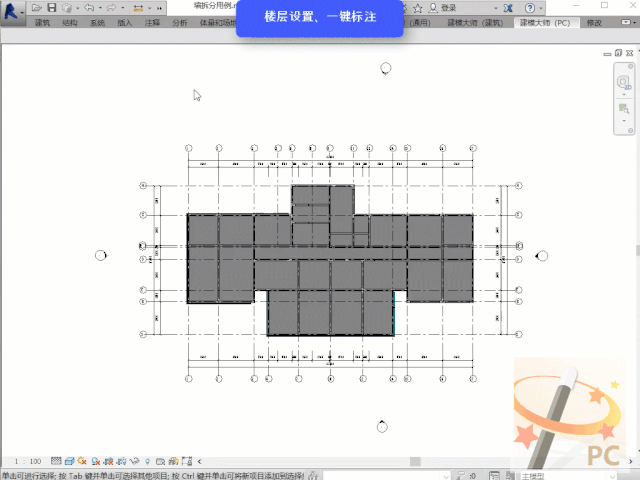
Task: Click the Zoom region tool in navigation bar
Action: coord(624,109)
